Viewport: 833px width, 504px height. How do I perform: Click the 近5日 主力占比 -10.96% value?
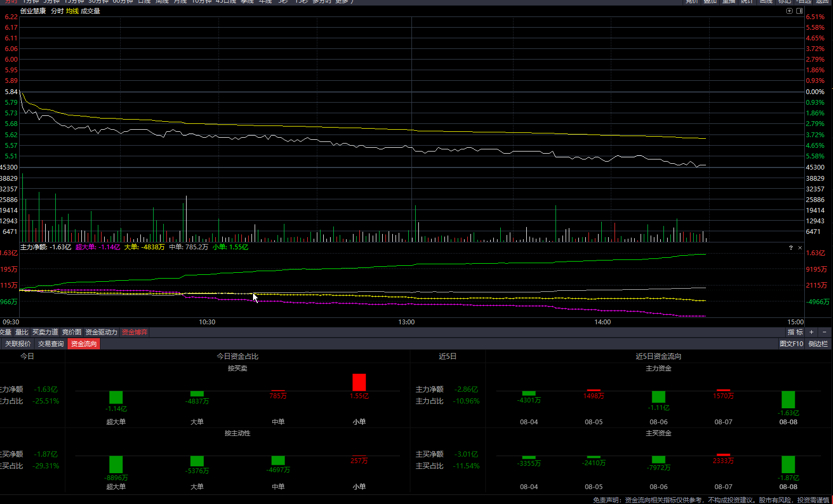(466, 401)
